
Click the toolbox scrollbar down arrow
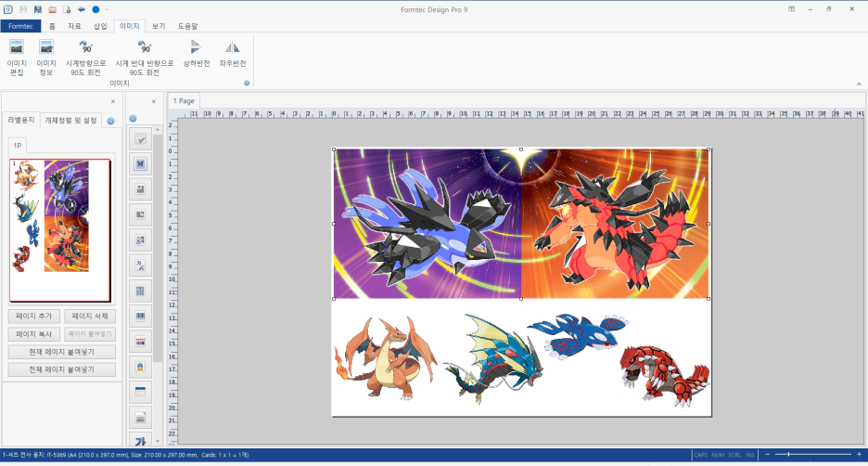point(158,441)
